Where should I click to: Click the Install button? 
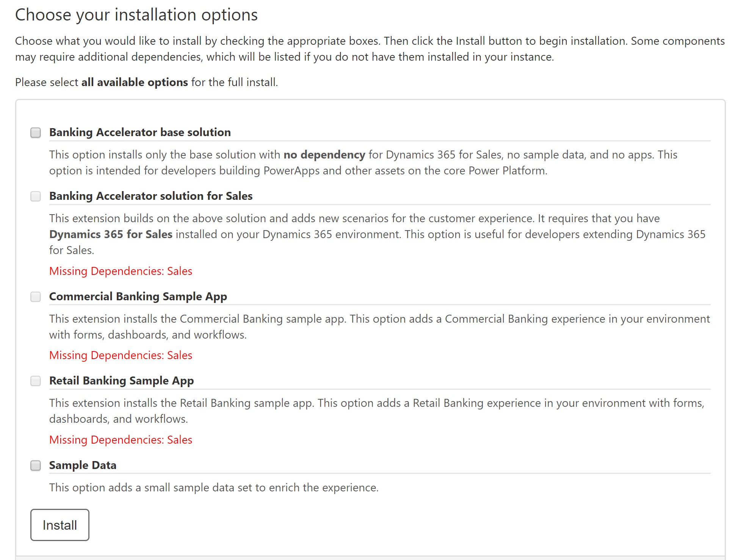[60, 525]
